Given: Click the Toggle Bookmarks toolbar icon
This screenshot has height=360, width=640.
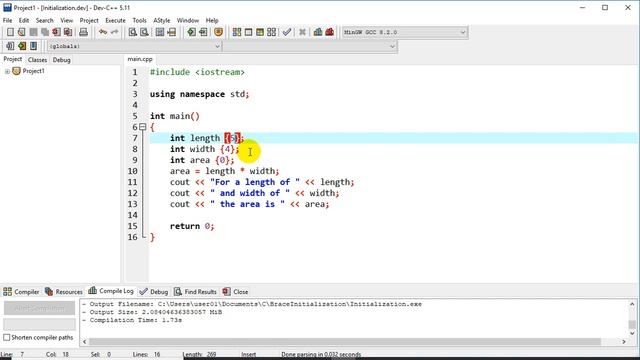Looking at the screenshot, I should pos(22,46).
